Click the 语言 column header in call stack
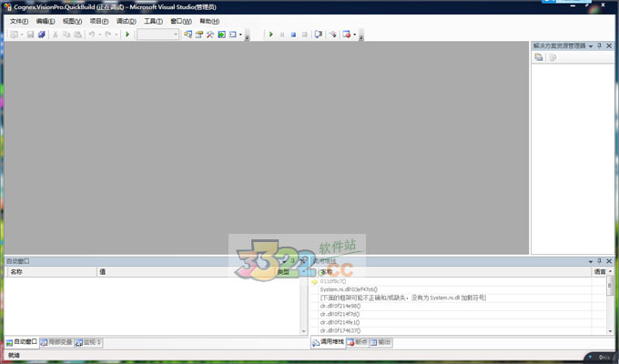This screenshot has height=364, width=619. pos(599,271)
